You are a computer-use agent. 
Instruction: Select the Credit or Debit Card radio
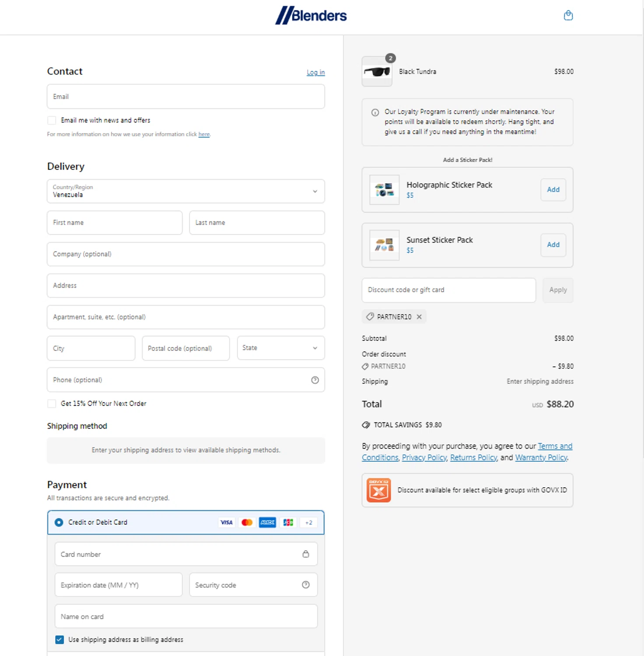pos(59,522)
